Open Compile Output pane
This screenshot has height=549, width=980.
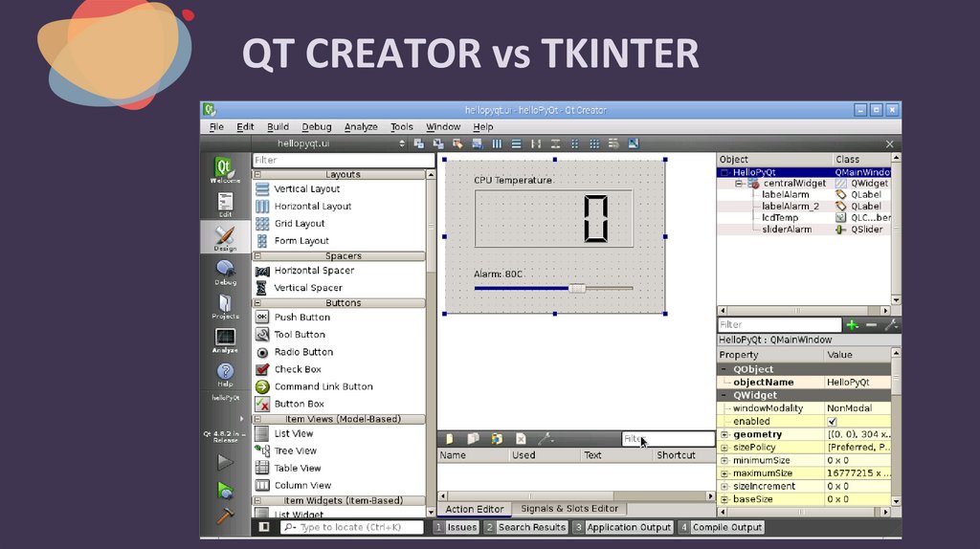pos(722,527)
